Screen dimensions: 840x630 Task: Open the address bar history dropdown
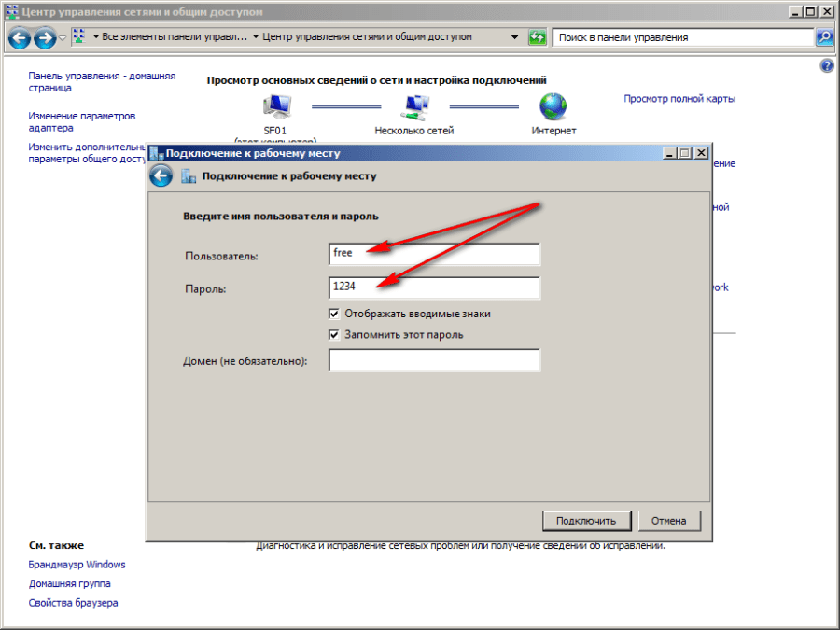click(514, 37)
